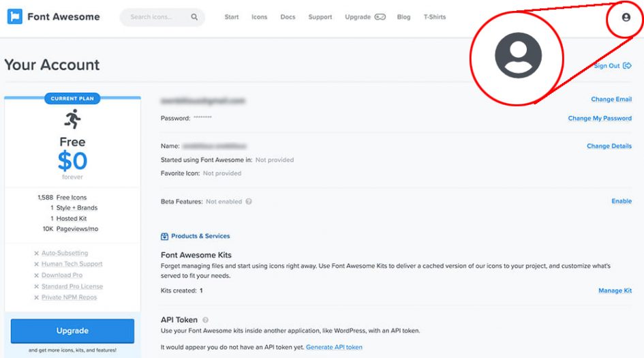Image resolution: width=644 pixels, height=358 pixels.
Task: Click the Products & Services link
Action: [x=200, y=237]
